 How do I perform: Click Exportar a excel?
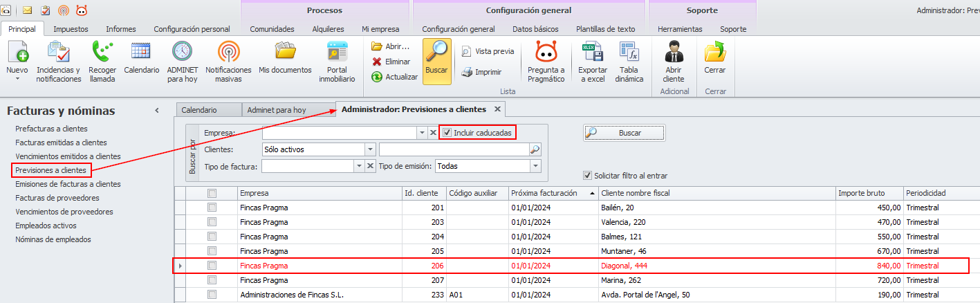coord(593,62)
